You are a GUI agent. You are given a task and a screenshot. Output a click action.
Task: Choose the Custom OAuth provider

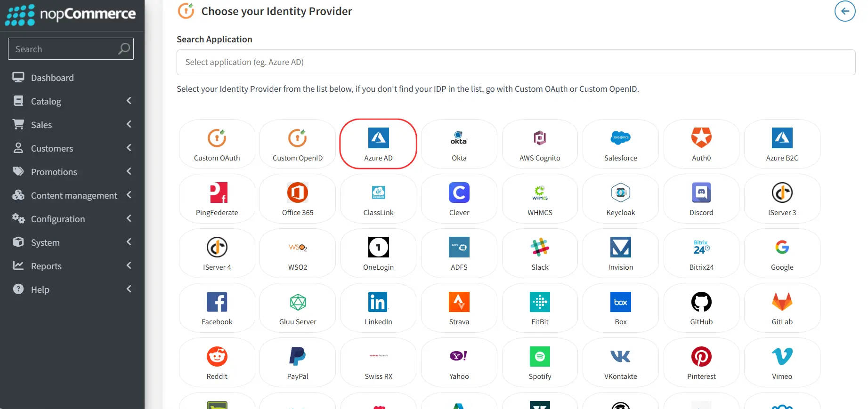[217, 144]
